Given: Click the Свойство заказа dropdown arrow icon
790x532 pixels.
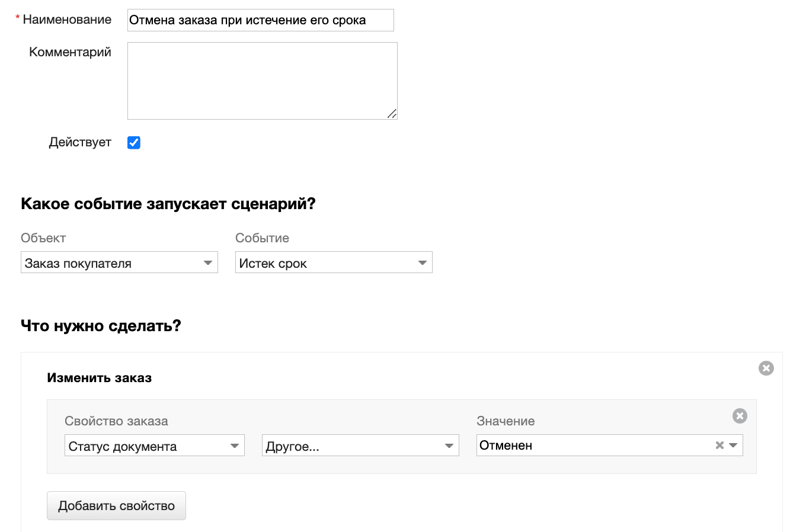Looking at the screenshot, I should click(x=235, y=445).
